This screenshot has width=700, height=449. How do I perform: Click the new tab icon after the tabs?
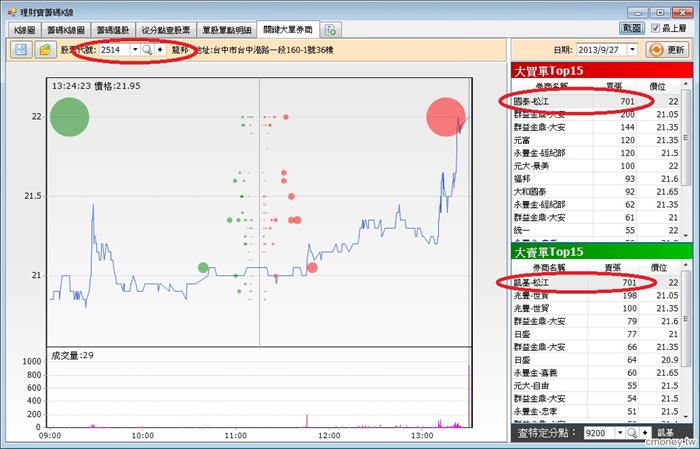(x=331, y=30)
